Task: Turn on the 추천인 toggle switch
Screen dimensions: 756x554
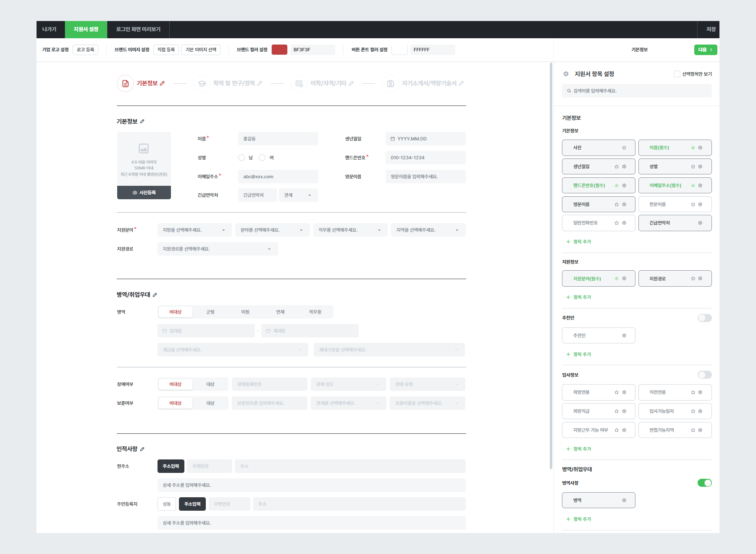Action: pyautogui.click(x=705, y=318)
